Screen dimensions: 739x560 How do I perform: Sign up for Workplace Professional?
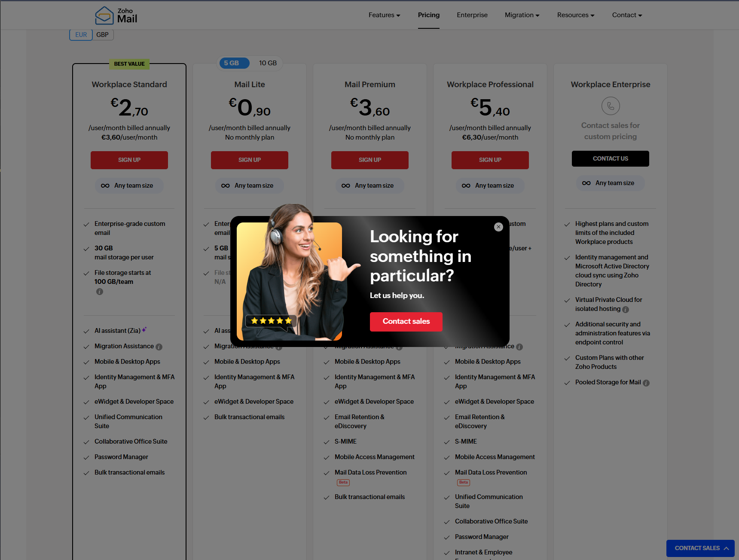(x=490, y=160)
